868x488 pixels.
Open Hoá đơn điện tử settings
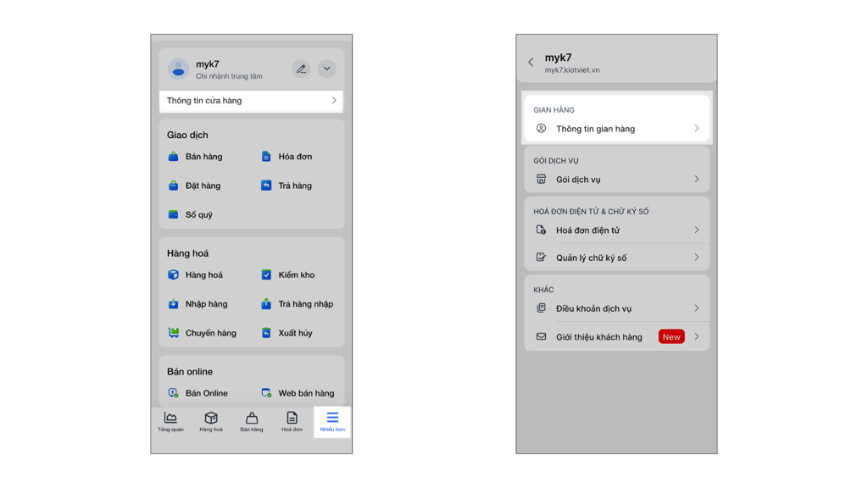tap(616, 230)
